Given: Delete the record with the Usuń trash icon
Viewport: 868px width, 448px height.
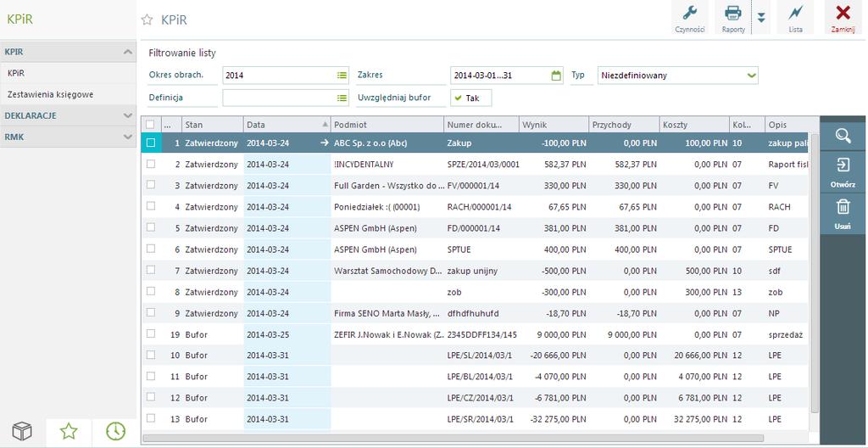Looking at the screenshot, I should 843,214.
